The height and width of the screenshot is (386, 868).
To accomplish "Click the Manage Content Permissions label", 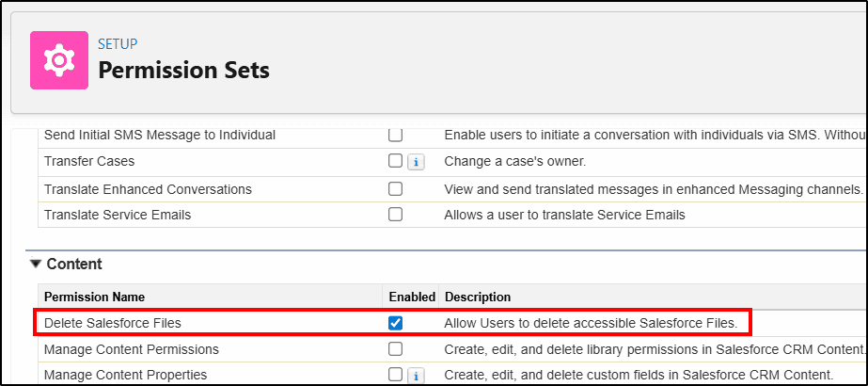I will pos(132,349).
